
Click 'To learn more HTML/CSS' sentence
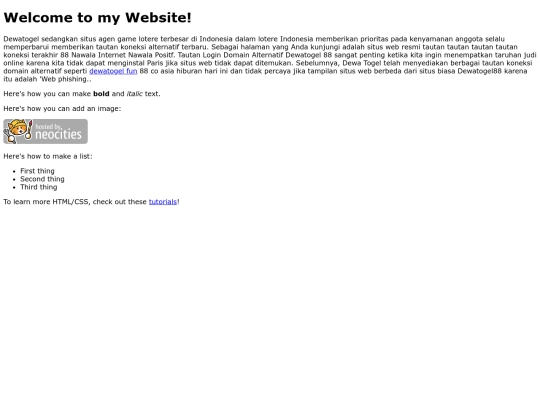click(x=91, y=202)
